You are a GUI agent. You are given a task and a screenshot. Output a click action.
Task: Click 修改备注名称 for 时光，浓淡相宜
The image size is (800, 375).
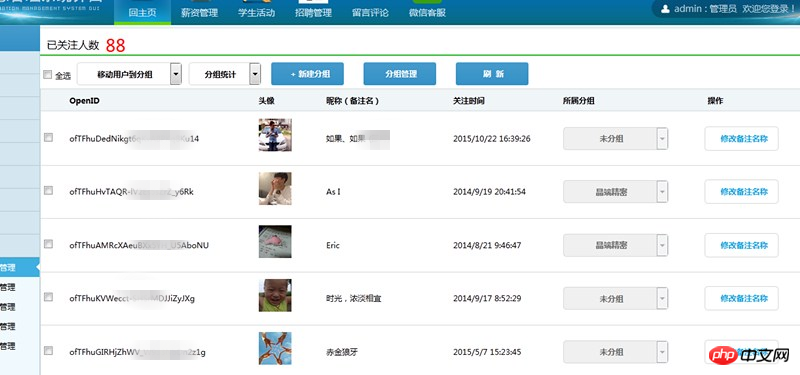[741, 298]
